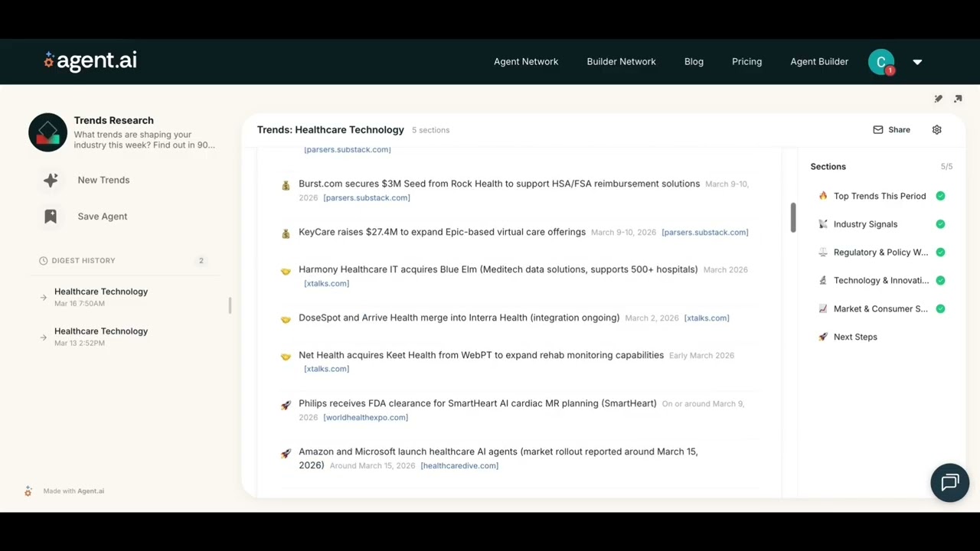Open report settings gear
This screenshot has height=551, width=980.
[x=936, y=130]
